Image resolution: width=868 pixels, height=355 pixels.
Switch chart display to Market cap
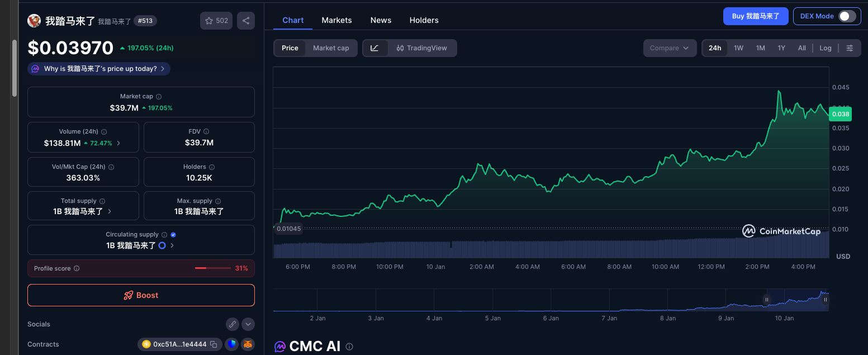(331, 48)
